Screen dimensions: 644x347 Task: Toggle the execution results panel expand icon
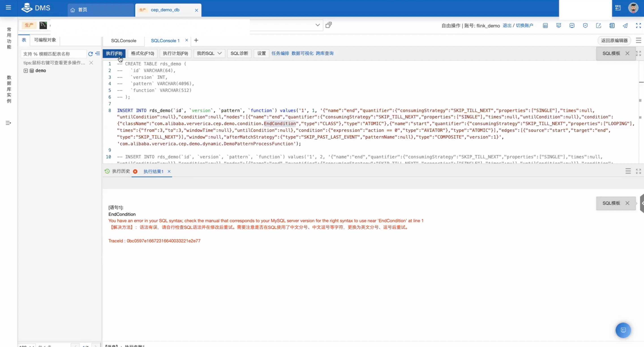[638, 171]
